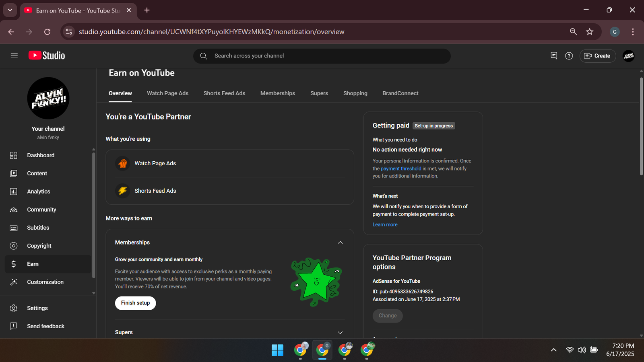This screenshot has height=362, width=644.
Task: Open Community in sidebar
Action: click(48, 210)
